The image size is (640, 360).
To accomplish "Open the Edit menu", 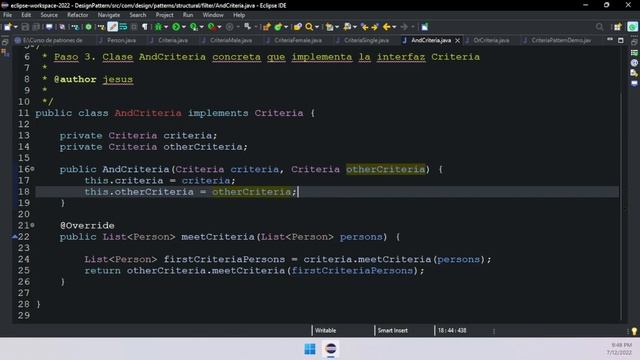I will coord(26,15).
